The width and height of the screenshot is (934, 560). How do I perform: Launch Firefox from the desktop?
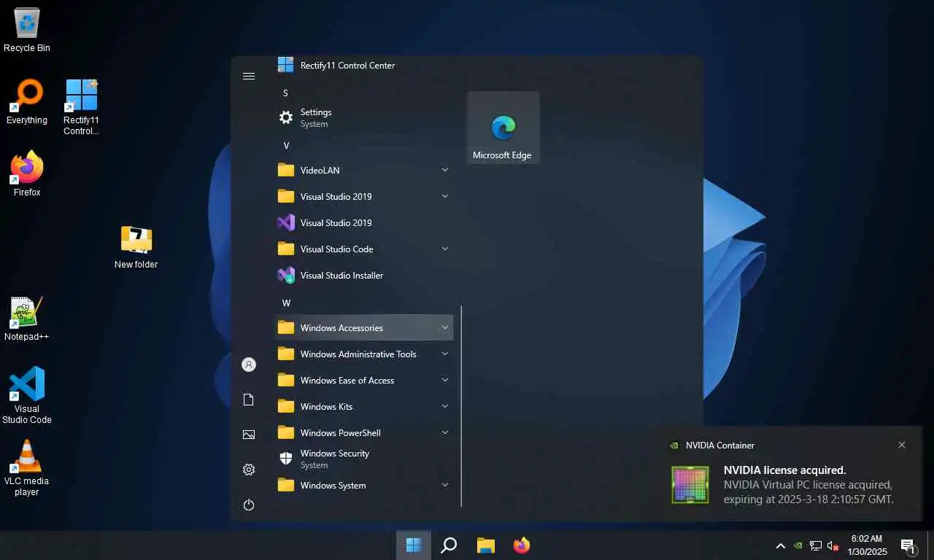coord(27,174)
